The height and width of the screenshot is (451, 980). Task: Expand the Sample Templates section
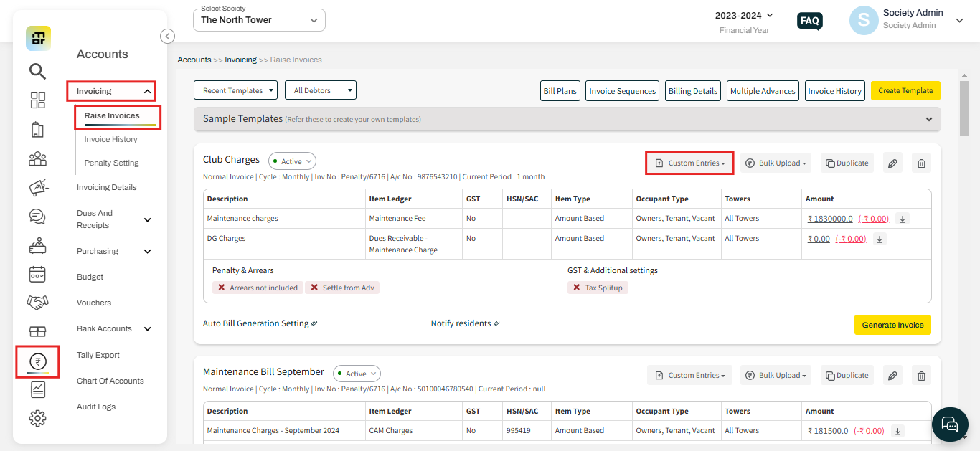point(567,119)
